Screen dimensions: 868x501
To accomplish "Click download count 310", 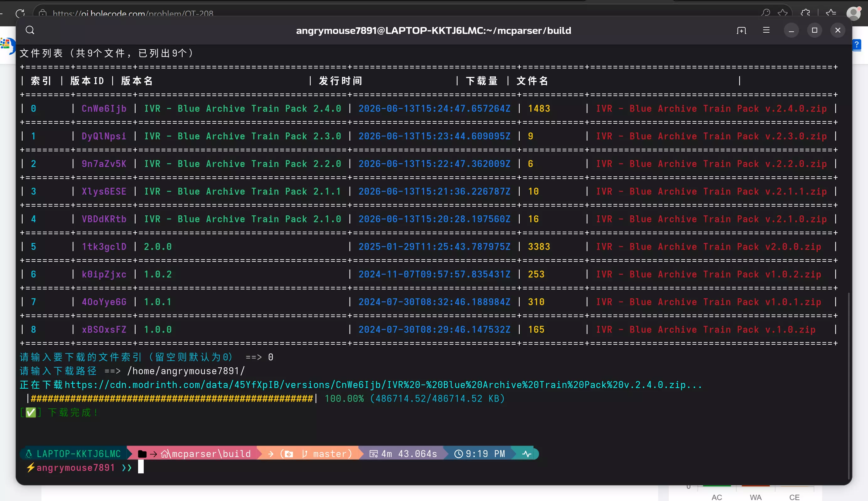I will [536, 302].
